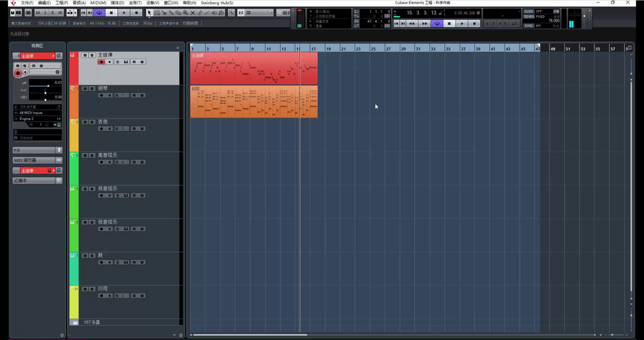The image size is (644, 340).
Task: Select the Play speaker tool
Action: tap(214, 13)
